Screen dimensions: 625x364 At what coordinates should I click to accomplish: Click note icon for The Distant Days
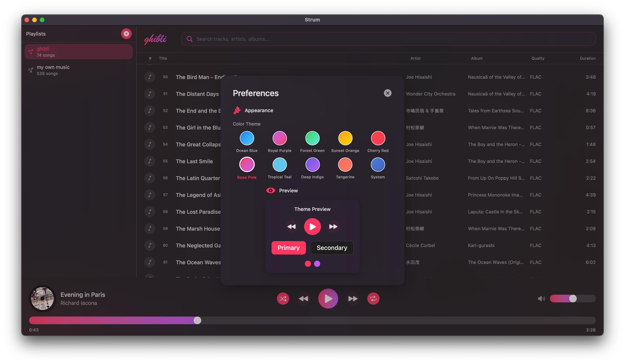[x=150, y=94]
